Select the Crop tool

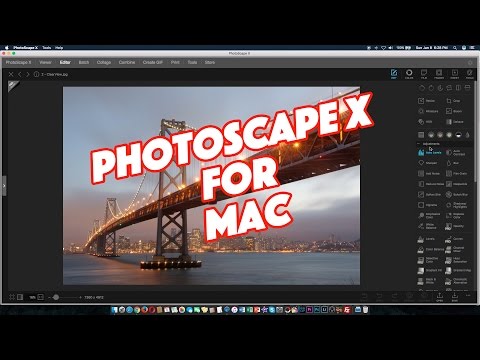(453, 101)
